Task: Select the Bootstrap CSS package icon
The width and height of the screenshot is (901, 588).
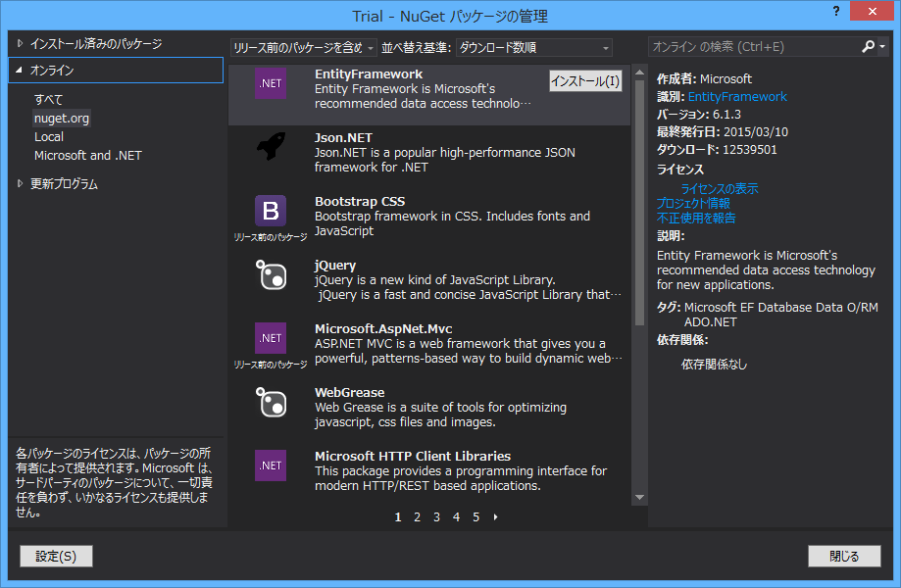Action: coord(270,210)
